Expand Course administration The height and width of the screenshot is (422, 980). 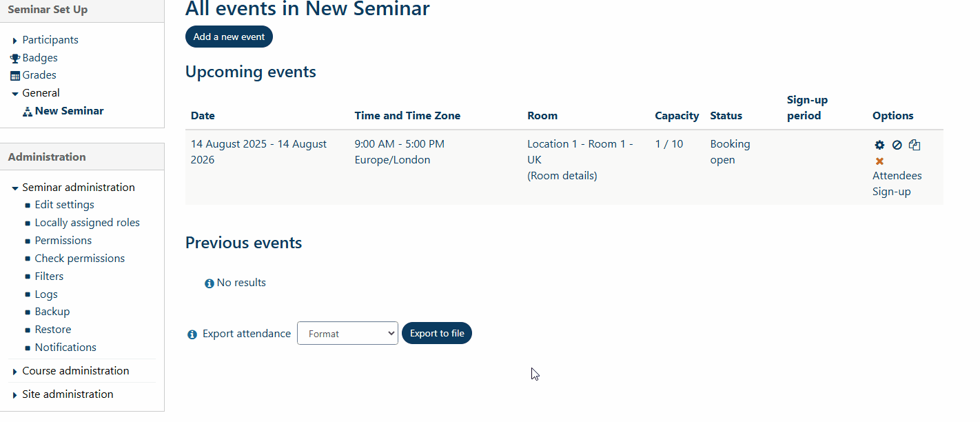tap(15, 372)
